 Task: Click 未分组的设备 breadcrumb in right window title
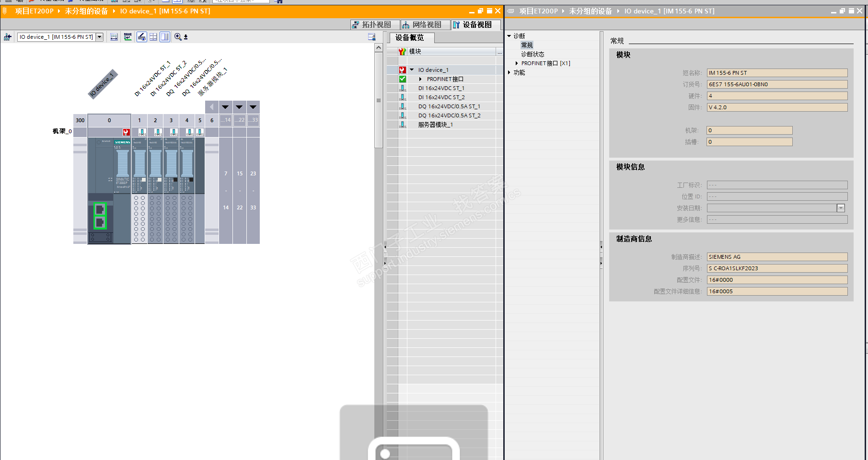coord(590,11)
